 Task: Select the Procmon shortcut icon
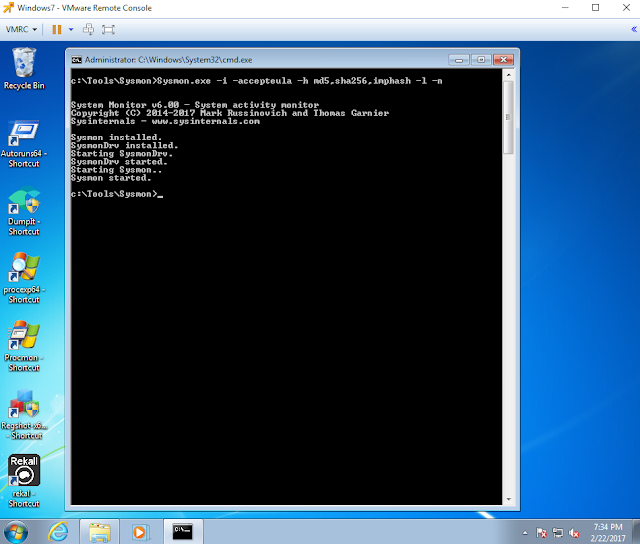24,346
